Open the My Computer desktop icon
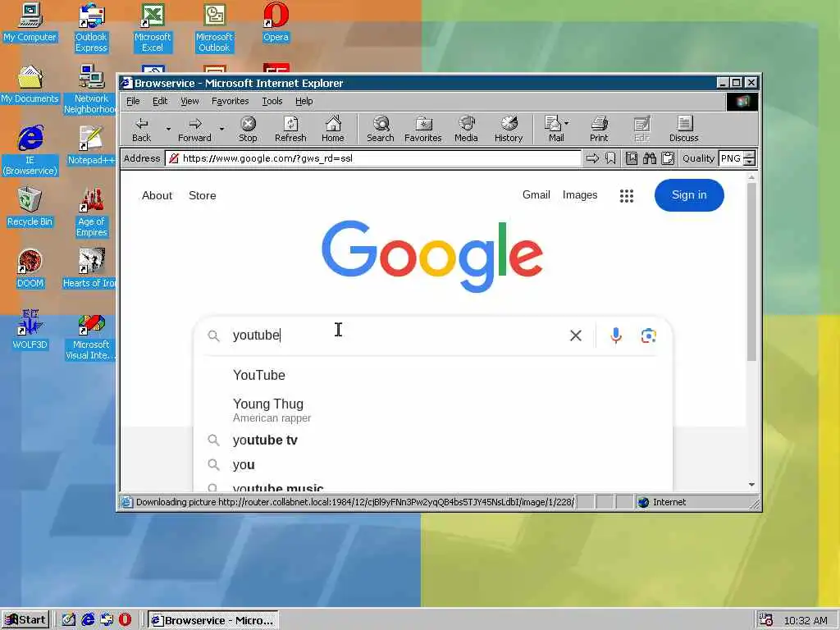 [x=30, y=23]
